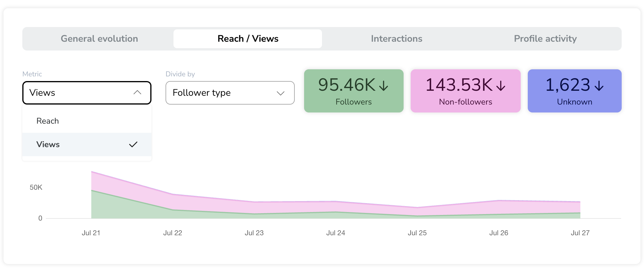Click the blue Unknown stat card

[x=574, y=91]
